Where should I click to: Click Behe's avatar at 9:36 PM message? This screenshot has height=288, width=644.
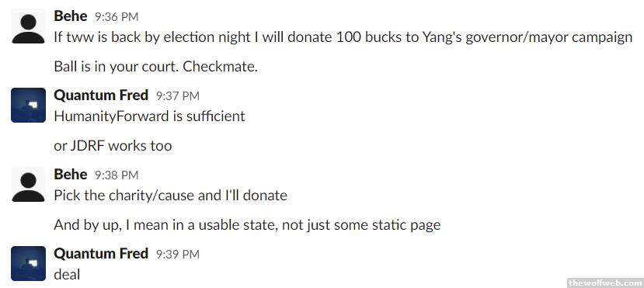(28, 26)
